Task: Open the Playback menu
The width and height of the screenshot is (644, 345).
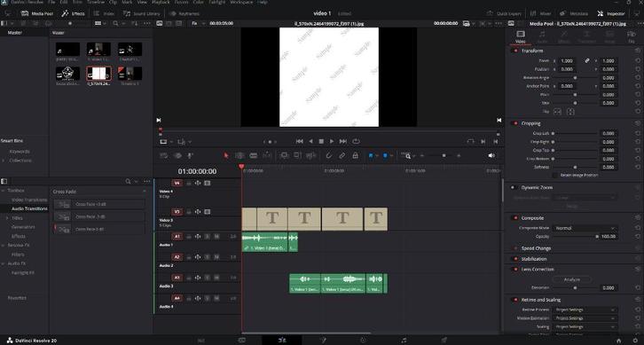Action: 161,2
